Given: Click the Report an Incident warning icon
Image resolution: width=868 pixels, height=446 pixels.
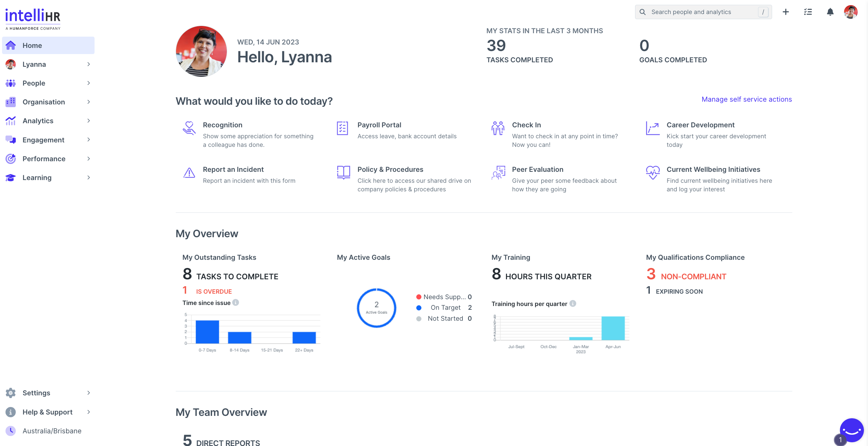Looking at the screenshot, I should click(x=189, y=173).
